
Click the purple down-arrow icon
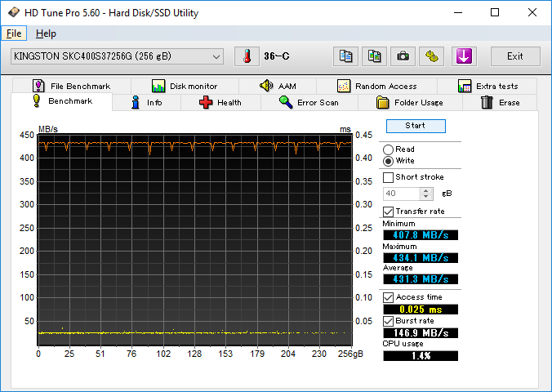click(x=463, y=56)
